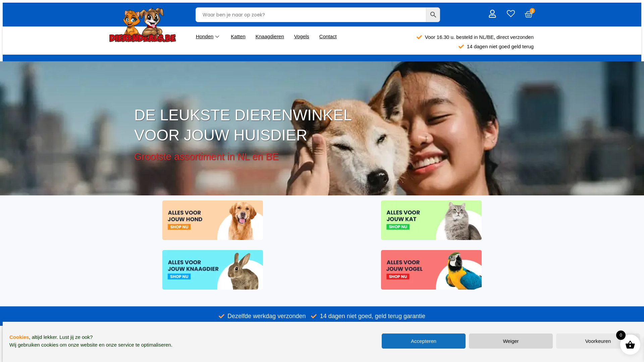Open the 'Alles voor jouw hond' banner
Image resolution: width=644 pixels, height=362 pixels.
tap(213, 220)
